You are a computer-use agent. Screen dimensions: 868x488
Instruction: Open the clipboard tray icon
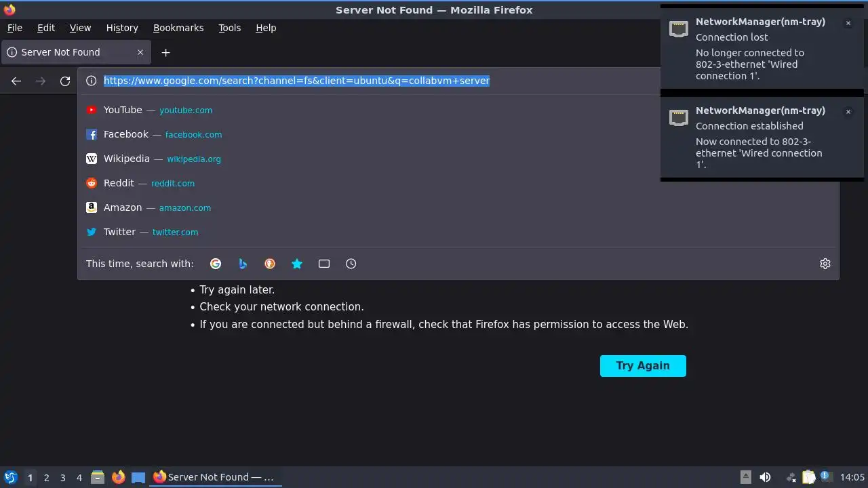808,477
